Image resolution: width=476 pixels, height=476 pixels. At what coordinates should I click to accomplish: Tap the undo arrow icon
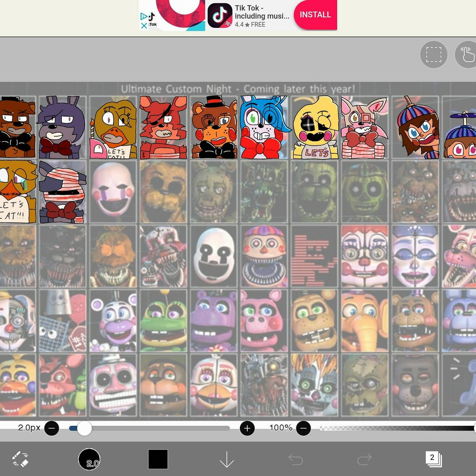click(x=296, y=458)
